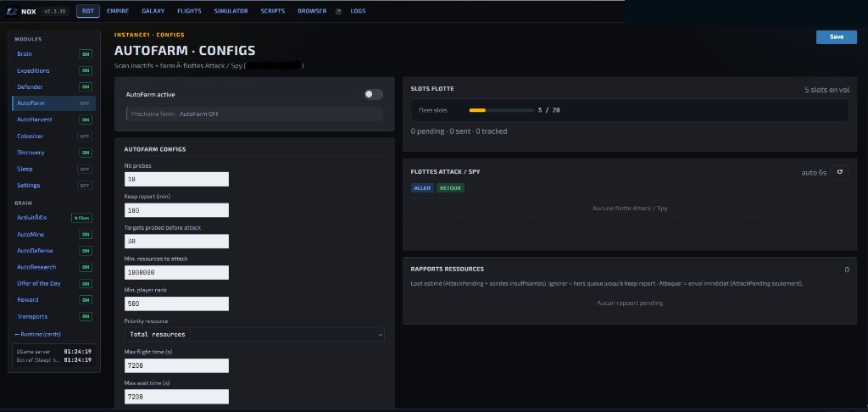Collapse the Runtime (cards) section
Screen dimensions: 868x412
37,334
